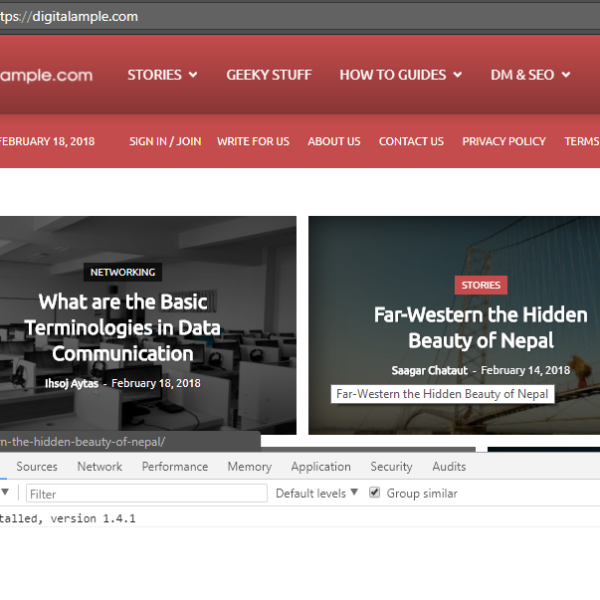600x600 pixels.
Task: Open the STORIES navigation menu
Action: click(x=154, y=75)
